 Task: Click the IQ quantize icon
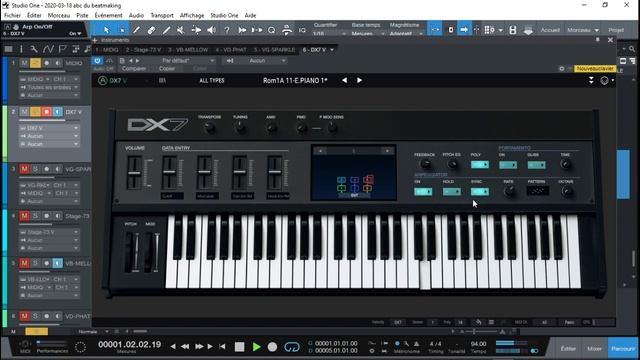point(302,30)
